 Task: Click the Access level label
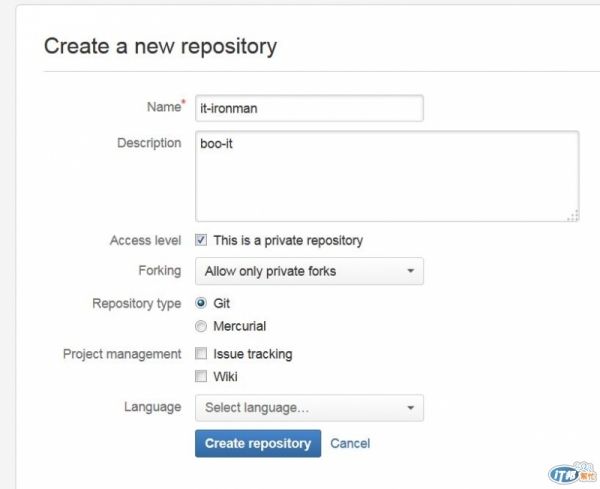point(145,240)
